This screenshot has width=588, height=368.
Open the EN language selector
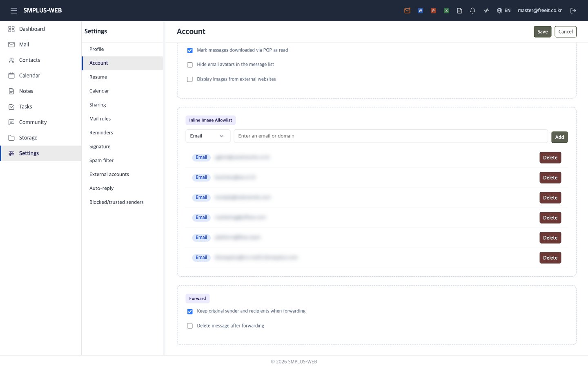(503, 11)
